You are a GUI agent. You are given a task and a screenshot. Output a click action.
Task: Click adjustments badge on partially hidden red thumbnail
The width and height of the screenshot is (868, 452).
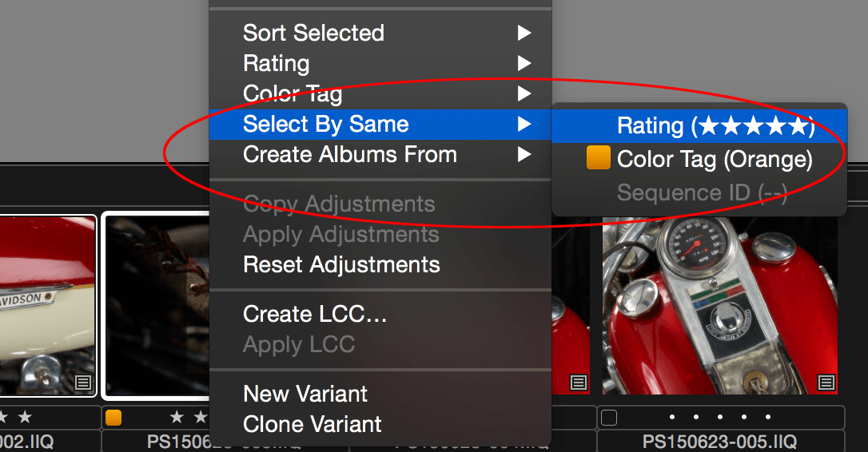pos(579,383)
